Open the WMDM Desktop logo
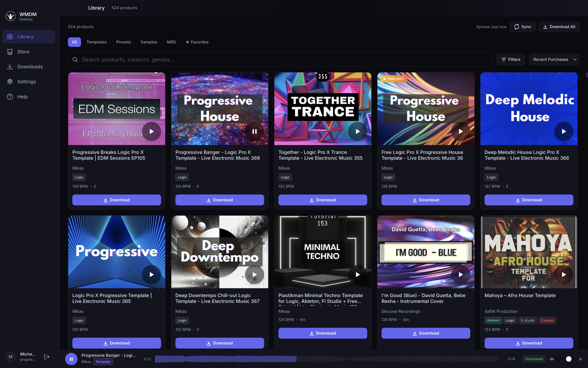588x368 pixels. click(10, 16)
